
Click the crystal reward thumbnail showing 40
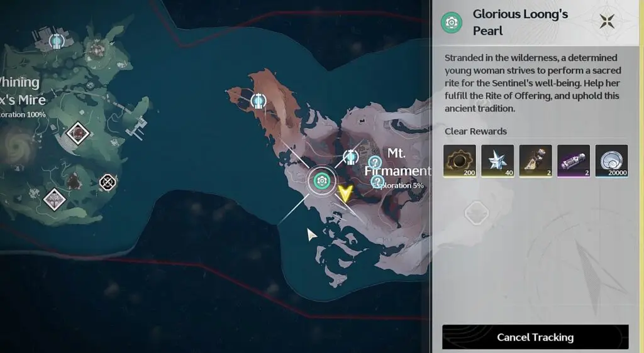pos(497,161)
